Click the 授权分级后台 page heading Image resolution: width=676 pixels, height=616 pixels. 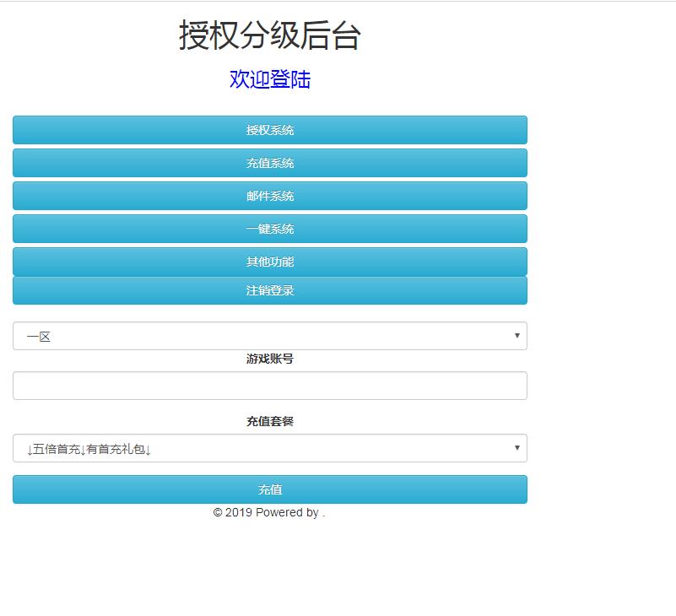(270, 36)
